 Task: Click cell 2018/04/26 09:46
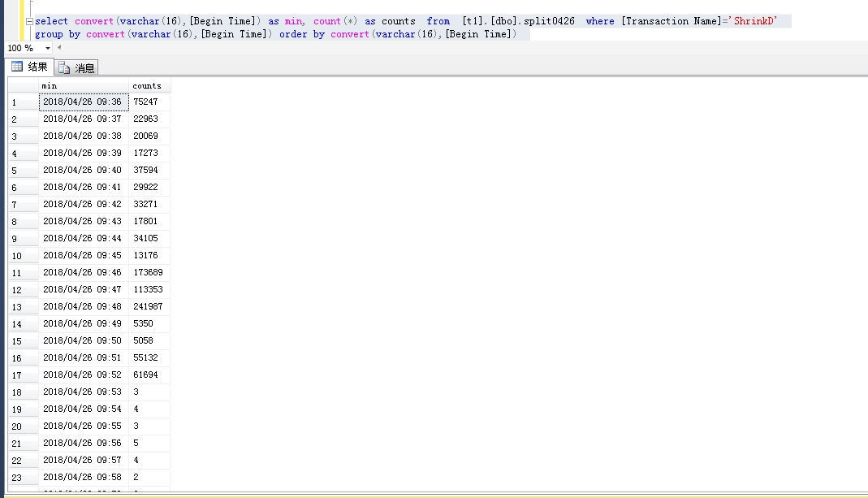point(84,272)
